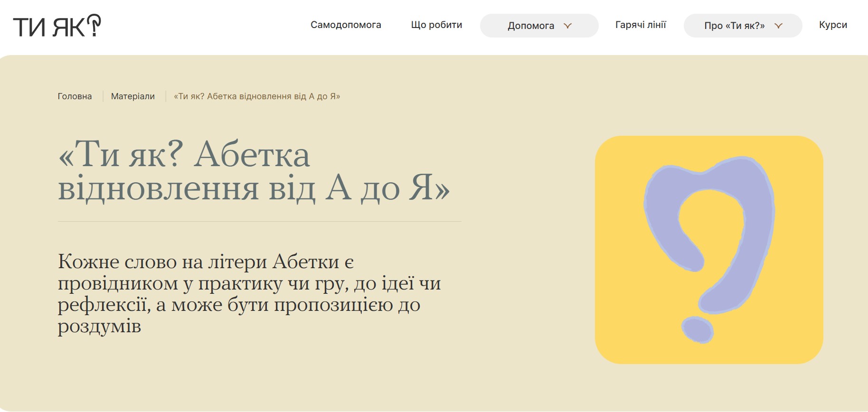Click the heading «Ти як? Абетка відновлення від А до Я»
This screenshot has width=868, height=412.
tap(254, 171)
